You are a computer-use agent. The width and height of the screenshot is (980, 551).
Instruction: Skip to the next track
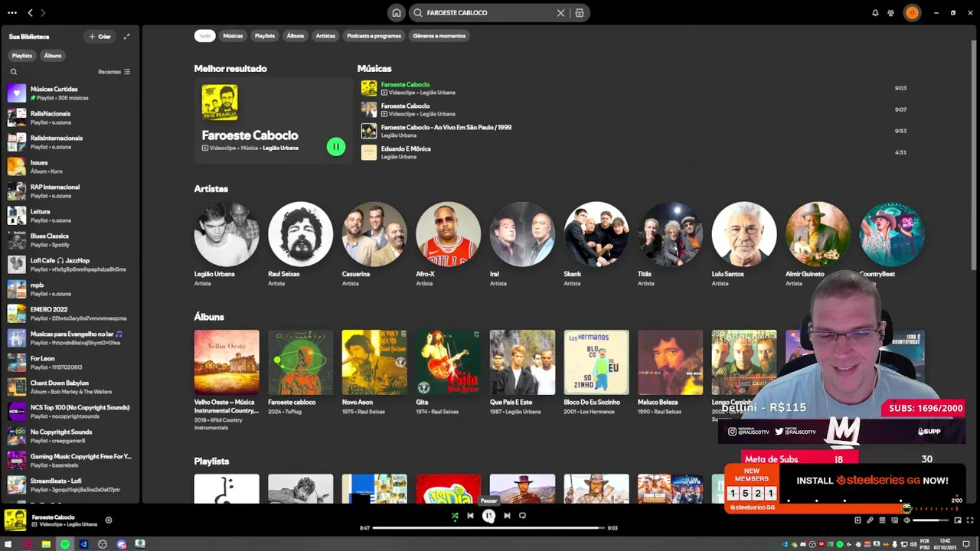[x=506, y=516]
